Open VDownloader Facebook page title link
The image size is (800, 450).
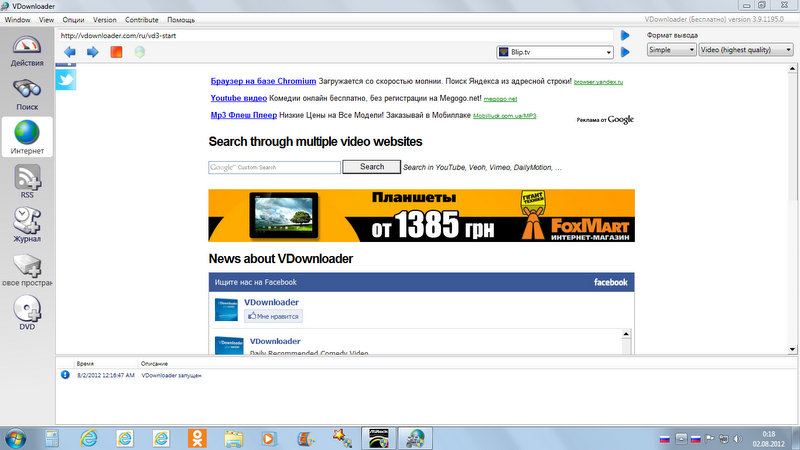(x=271, y=302)
